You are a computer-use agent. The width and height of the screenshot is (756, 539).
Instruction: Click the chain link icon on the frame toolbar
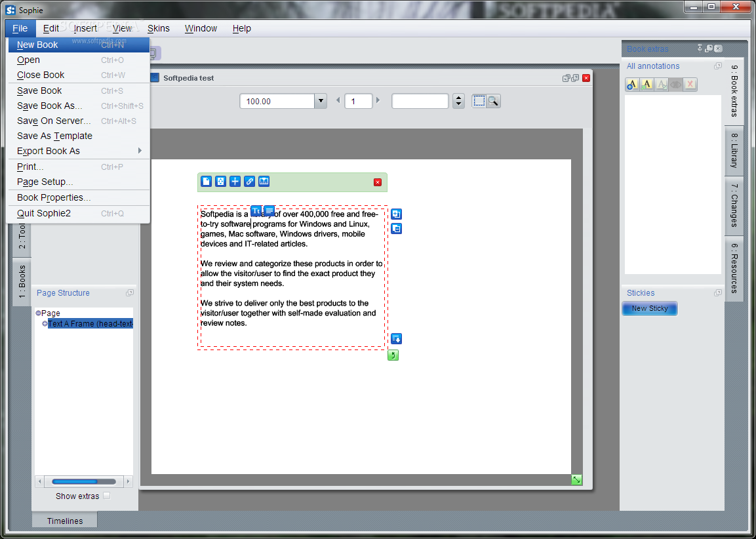[249, 181]
